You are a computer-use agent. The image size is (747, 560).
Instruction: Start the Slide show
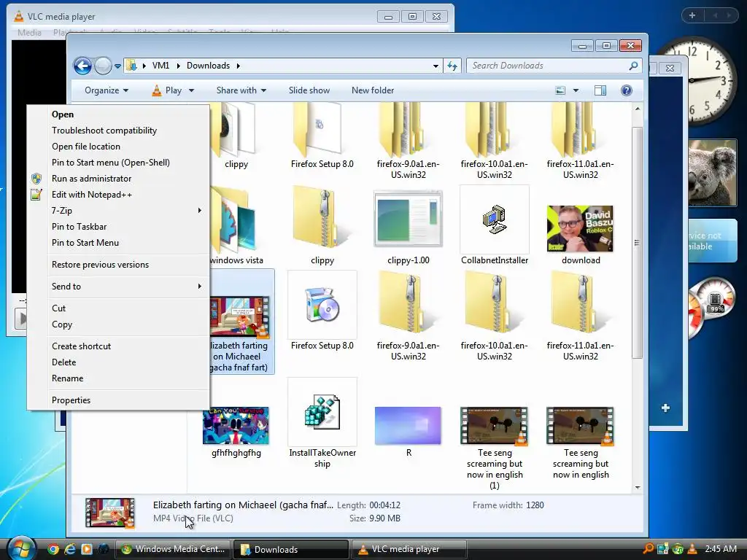click(x=309, y=90)
